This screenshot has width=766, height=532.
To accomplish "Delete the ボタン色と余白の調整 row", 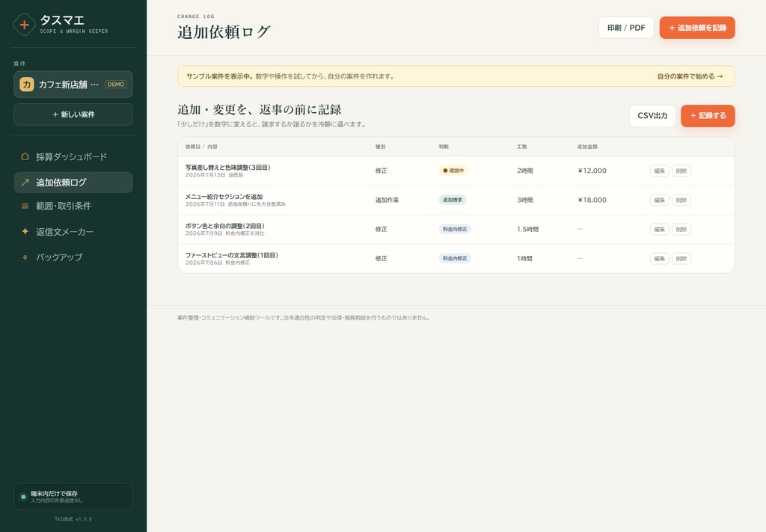I will [x=681, y=230].
